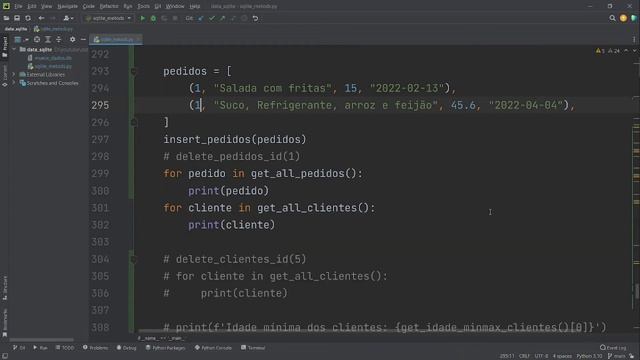Click the Back navigation arrow
Viewport: 640px width, 360px height.
pyautogui.click(x=41, y=18)
